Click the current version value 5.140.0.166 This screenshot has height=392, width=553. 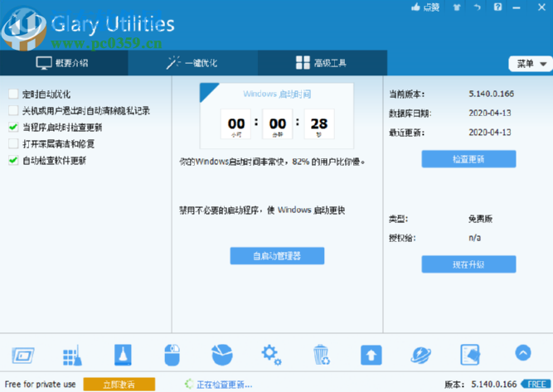click(x=492, y=94)
